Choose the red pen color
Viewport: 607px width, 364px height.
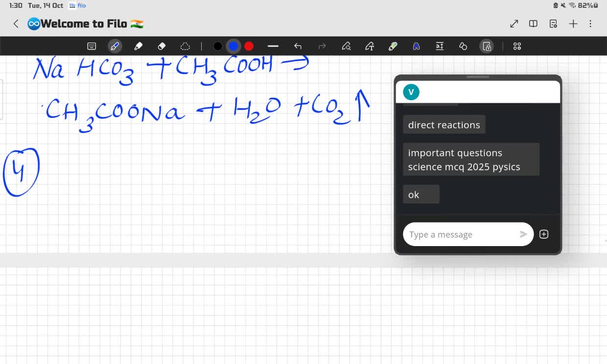[249, 46]
